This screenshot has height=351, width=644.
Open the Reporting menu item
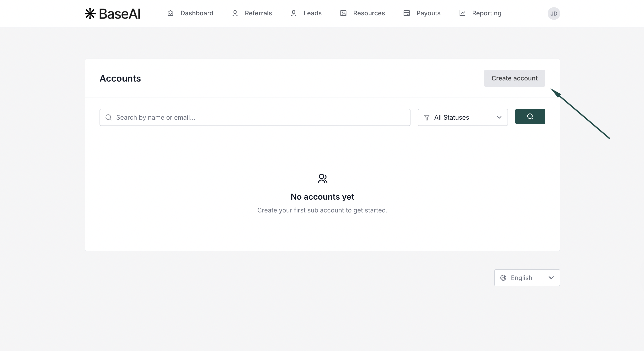click(486, 13)
